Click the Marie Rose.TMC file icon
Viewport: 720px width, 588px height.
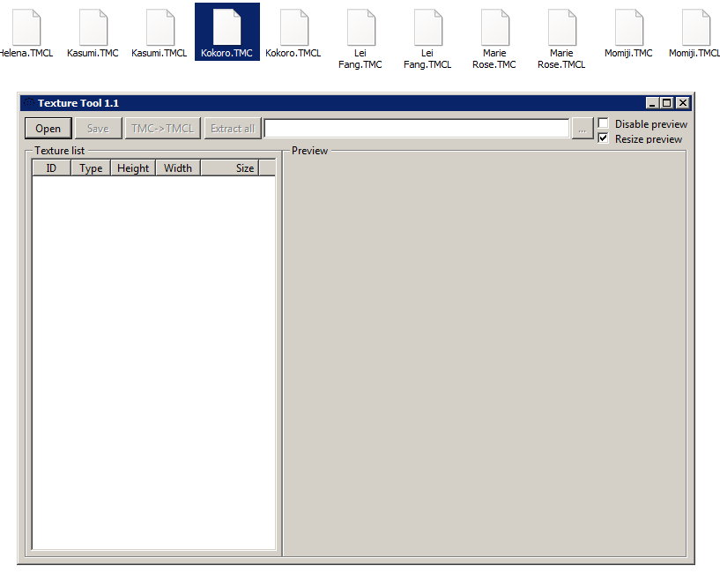coord(494,28)
